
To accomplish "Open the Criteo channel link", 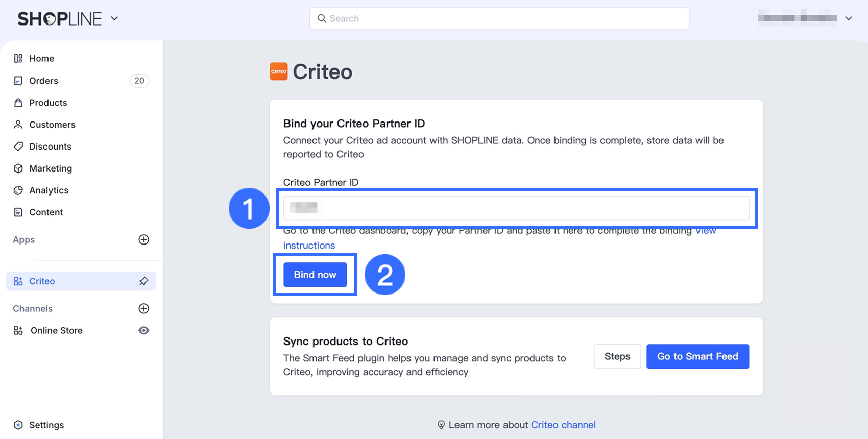I will tap(563, 425).
